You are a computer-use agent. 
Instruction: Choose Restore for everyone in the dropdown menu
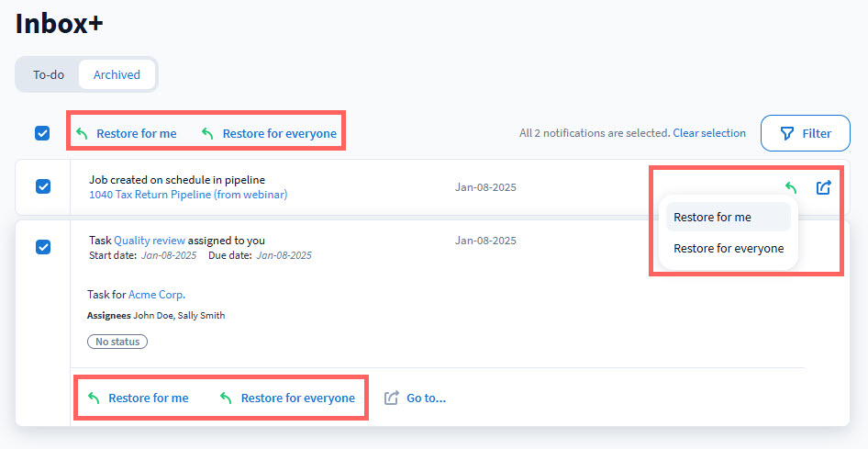point(729,248)
